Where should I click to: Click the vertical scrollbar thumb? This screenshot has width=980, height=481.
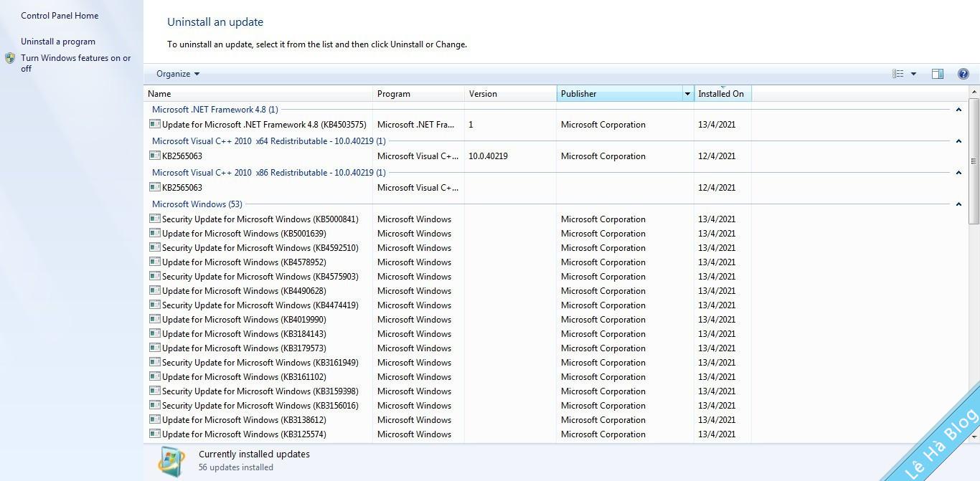point(974,161)
